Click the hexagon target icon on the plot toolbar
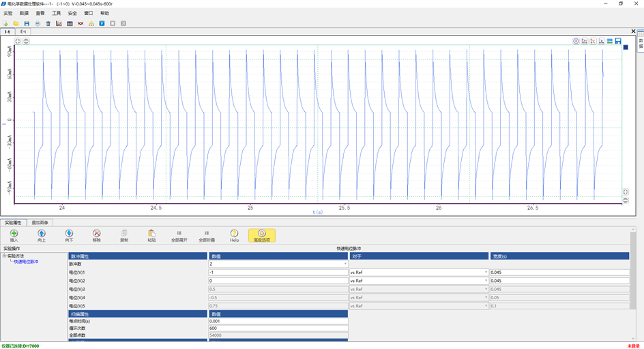This screenshot has height=349, width=644. pos(576,41)
